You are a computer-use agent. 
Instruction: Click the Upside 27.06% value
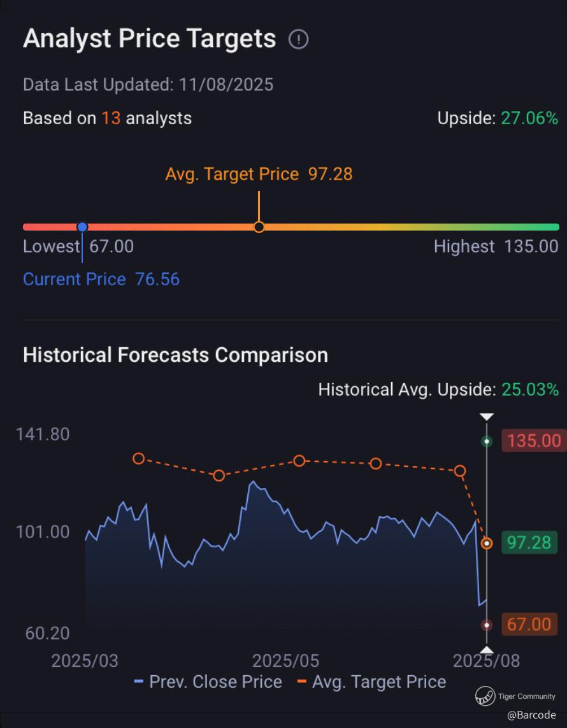pyautogui.click(x=529, y=118)
